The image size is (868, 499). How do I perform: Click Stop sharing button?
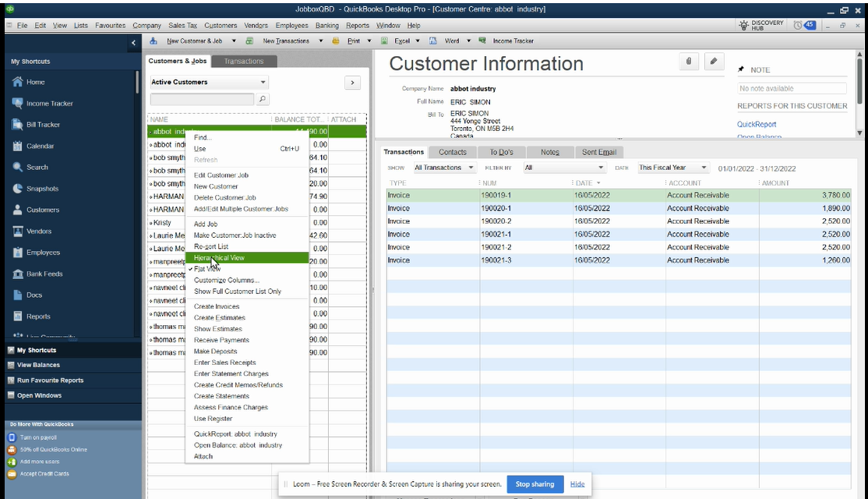[x=535, y=484]
